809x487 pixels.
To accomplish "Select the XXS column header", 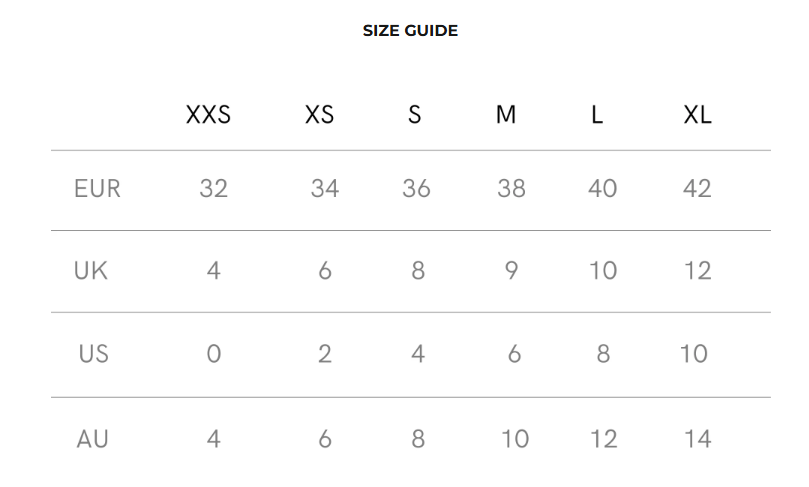I will [x=208, y=115].
